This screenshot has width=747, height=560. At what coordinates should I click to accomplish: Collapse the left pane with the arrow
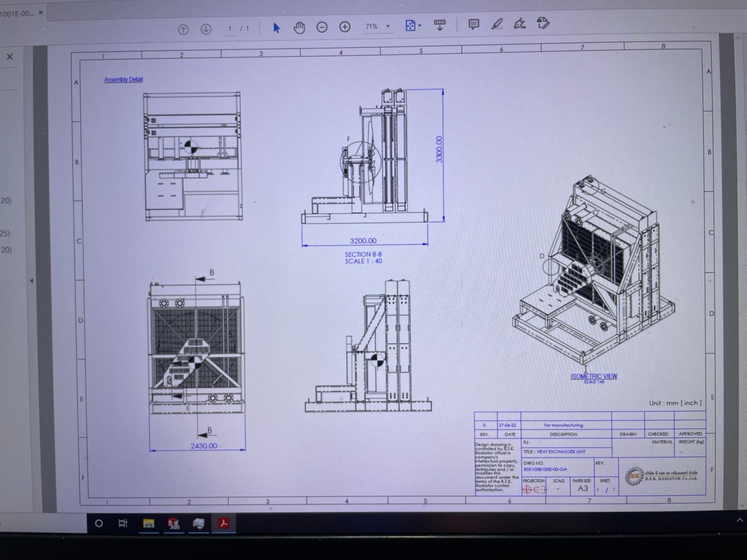31,281
